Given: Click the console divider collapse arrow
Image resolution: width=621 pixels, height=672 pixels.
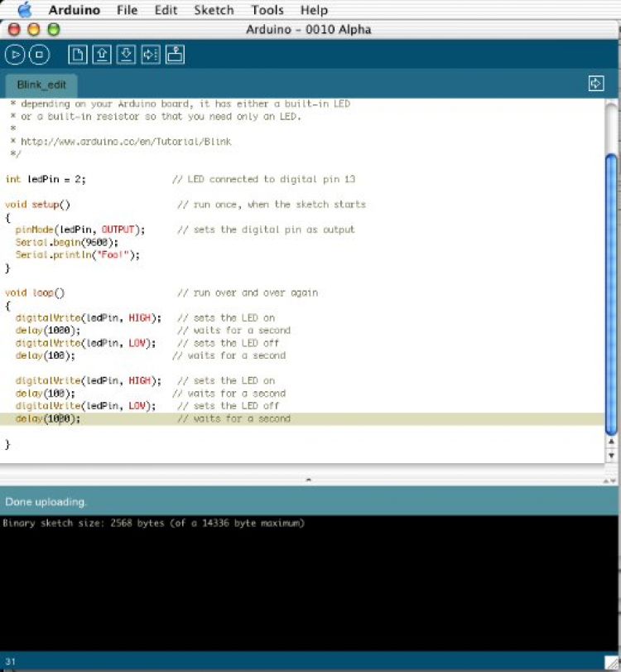Looking at the screenshot, I should click(308, 480).
